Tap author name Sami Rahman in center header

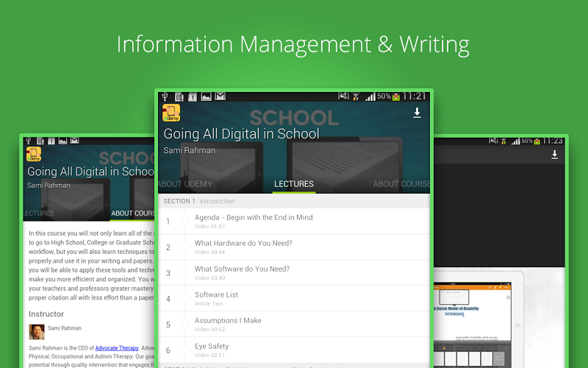point(190,151)
